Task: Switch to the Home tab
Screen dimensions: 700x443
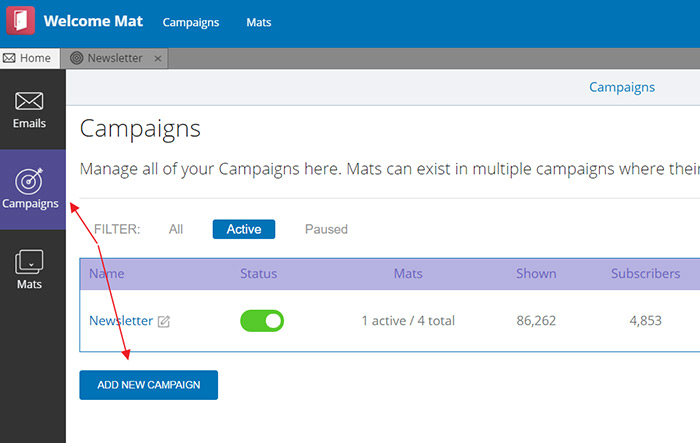Action: 28,58
